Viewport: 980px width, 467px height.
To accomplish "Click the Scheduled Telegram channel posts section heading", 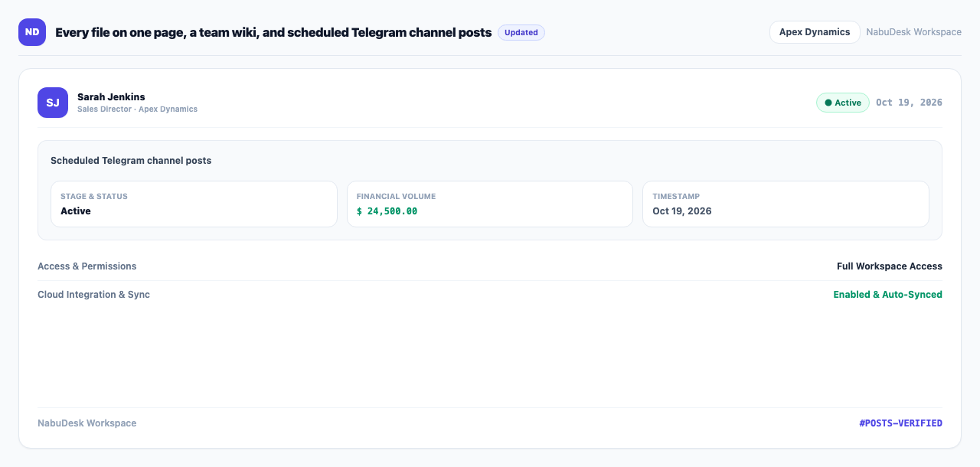I will [x=131, y=161].
